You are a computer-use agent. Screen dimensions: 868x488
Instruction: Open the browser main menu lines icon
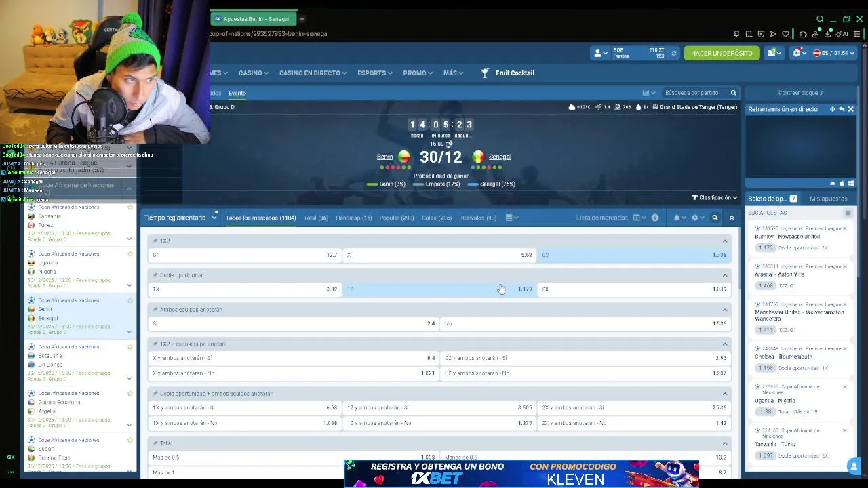tap(859, 34)
